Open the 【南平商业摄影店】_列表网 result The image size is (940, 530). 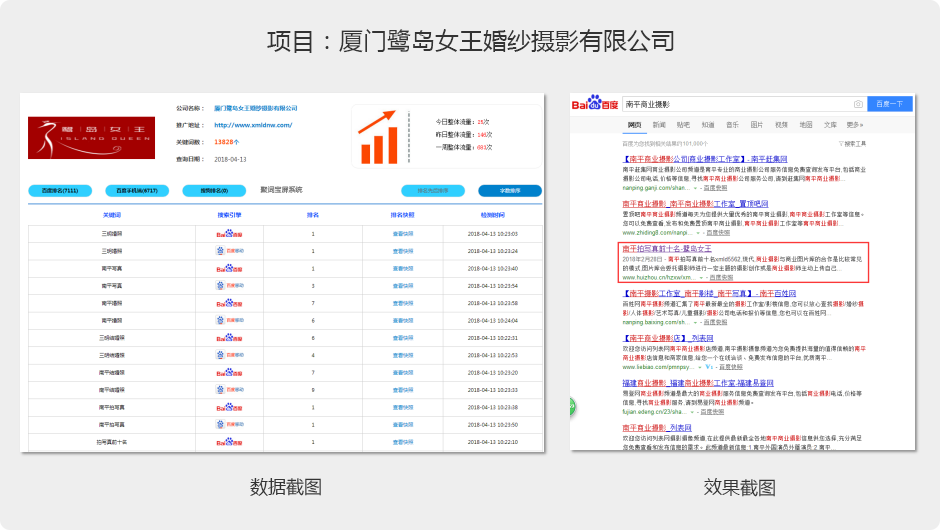click(x=668, y=338)
